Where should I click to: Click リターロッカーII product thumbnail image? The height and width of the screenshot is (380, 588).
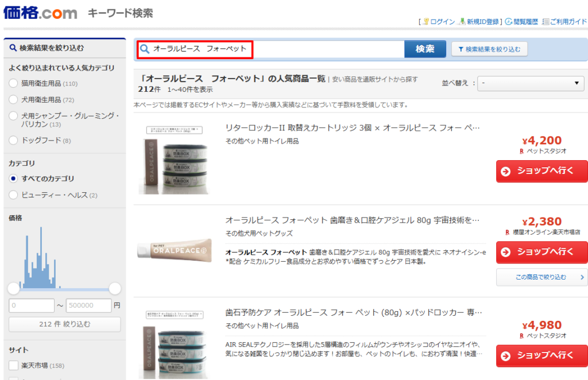click(174, 160)
